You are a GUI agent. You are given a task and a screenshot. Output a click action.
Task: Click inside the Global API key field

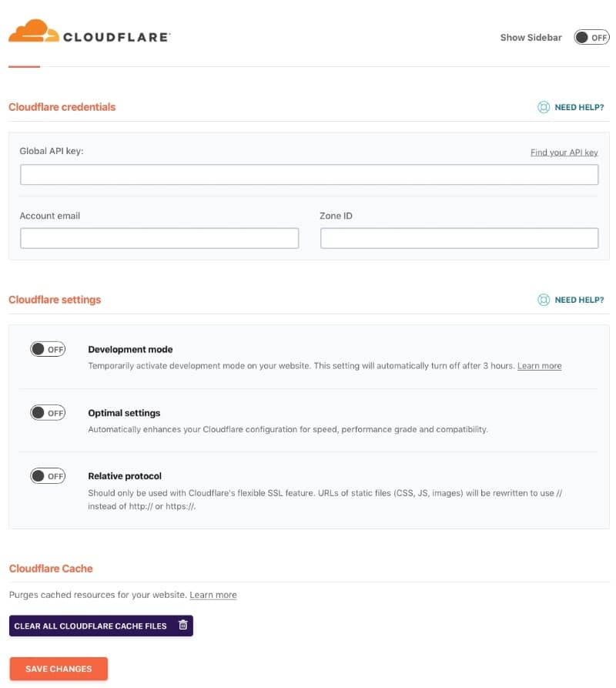308,174
